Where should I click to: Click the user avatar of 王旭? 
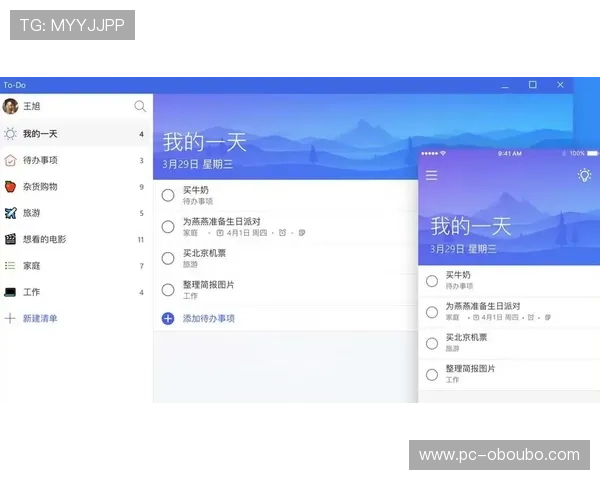(10, 106)
